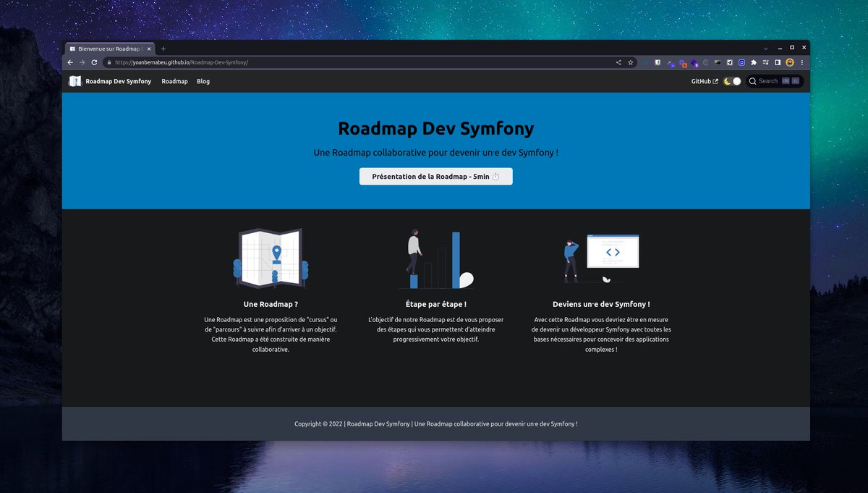Click the Roadmap Dev Symfony book logo
The height and width of the screenshot is (493, 868).
[75, 81]
